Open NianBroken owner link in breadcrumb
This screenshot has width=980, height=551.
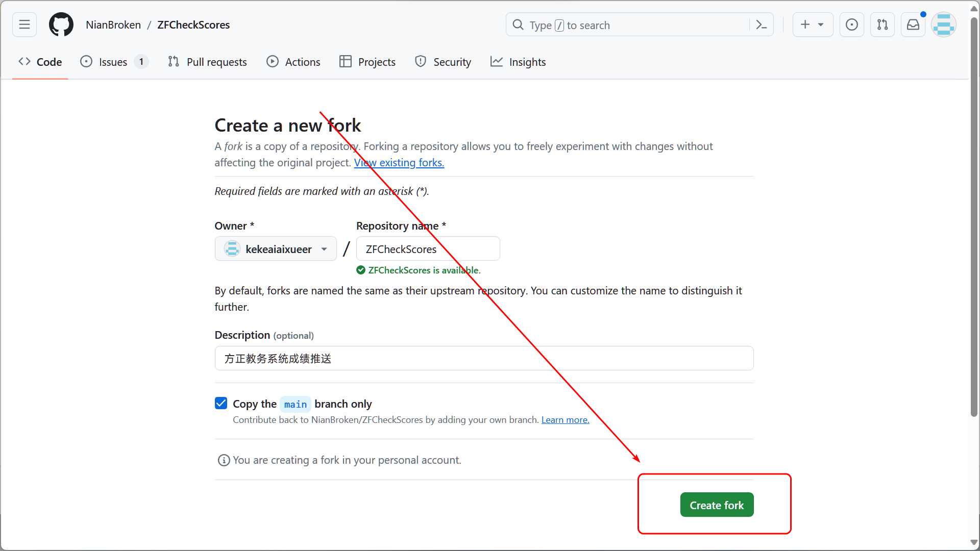coord(113,24)
